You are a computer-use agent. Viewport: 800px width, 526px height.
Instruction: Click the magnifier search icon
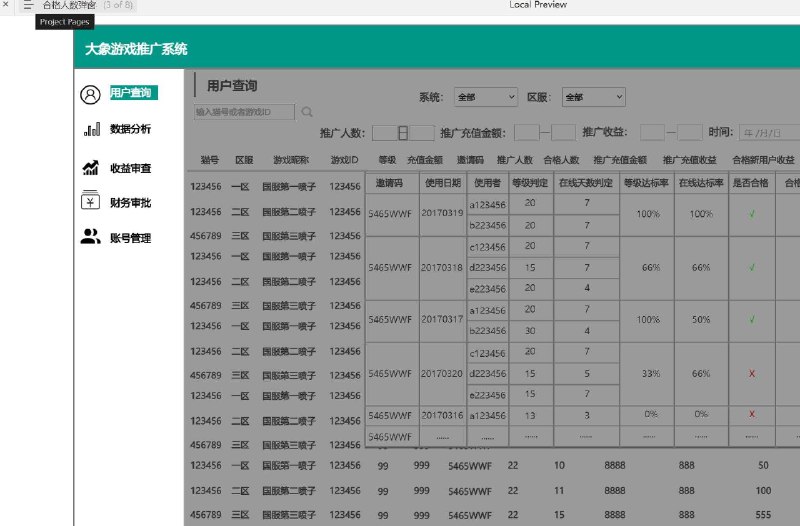pos(307,112)
